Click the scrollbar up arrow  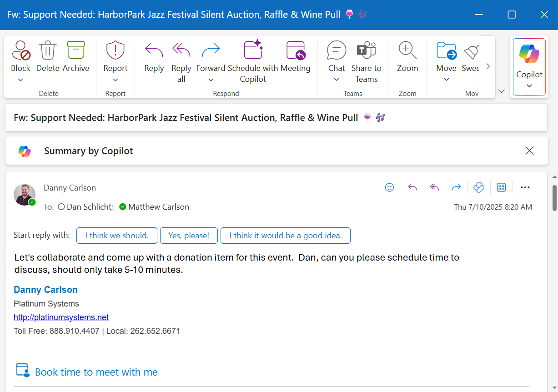[x=554, y=176]
